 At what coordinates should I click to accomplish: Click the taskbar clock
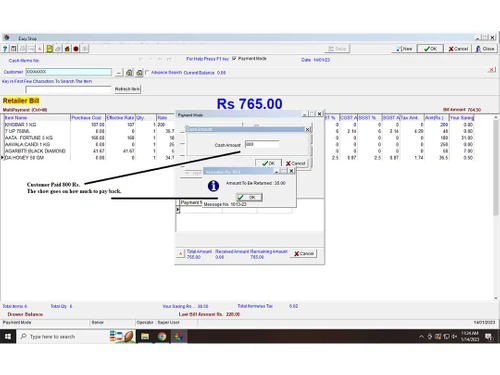pyautogui.click(x=470, y=336)
